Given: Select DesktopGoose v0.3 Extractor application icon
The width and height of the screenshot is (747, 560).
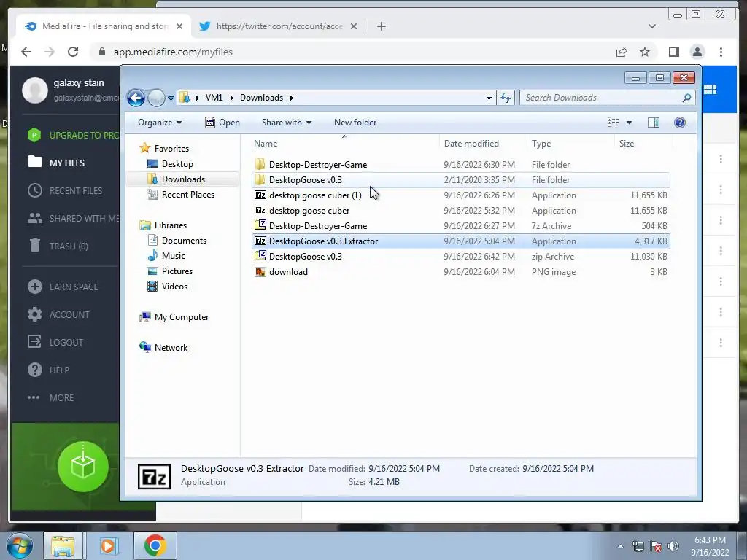Looking at the screenshot, I should tap(260, 241).
